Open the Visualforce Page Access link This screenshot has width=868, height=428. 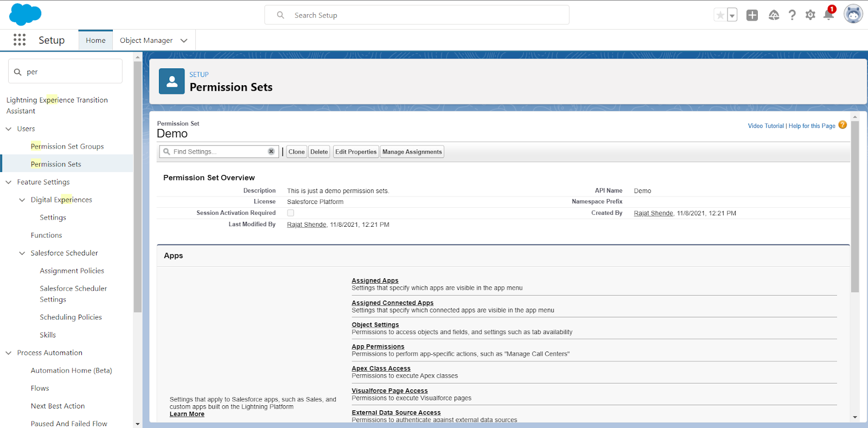390,391
